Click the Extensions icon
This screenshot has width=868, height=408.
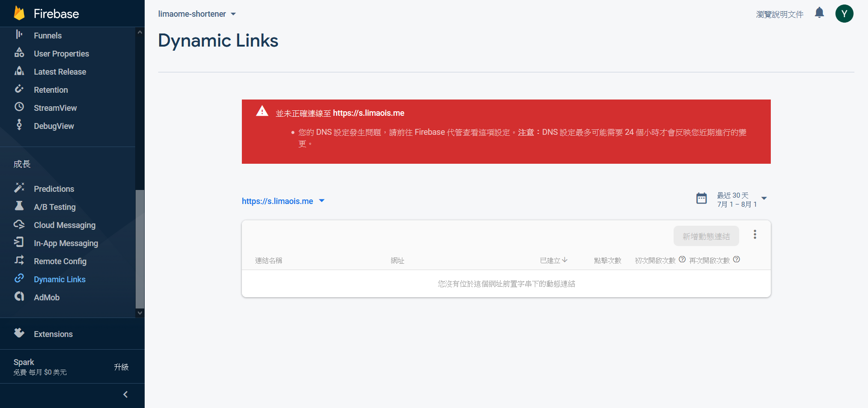coord(19,333)
